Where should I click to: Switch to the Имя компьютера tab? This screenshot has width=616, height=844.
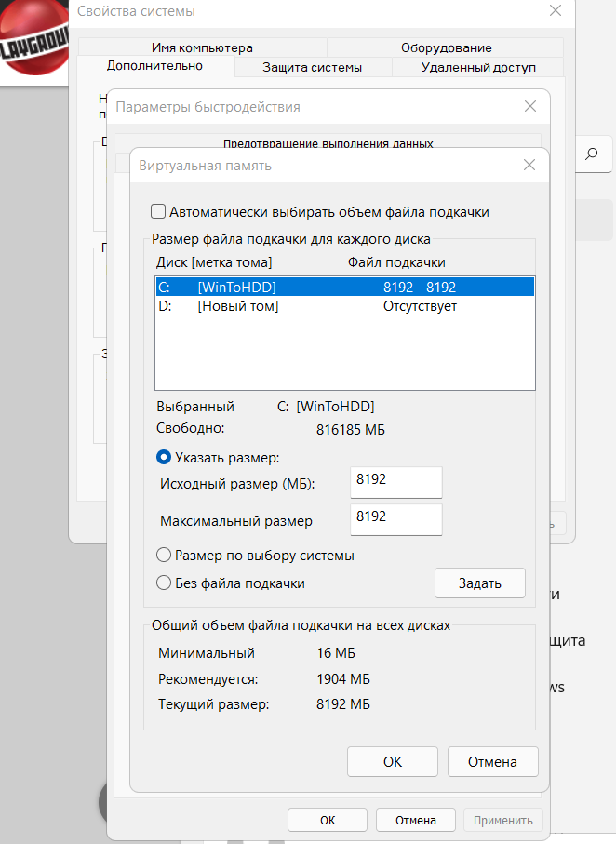pos(202,47)
